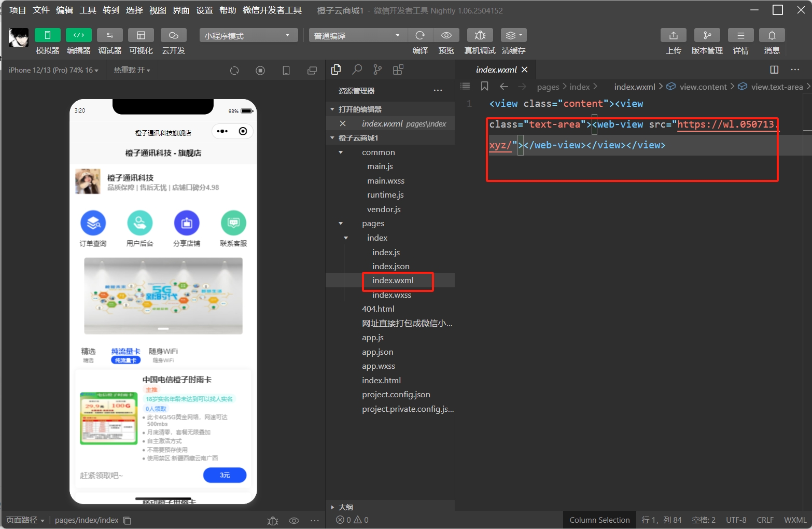This screenshot has height=529, width=812.
Task: Click the bookmark icon in breadcrumb bar
Action: pyautogui.click(x=485, y=86)
